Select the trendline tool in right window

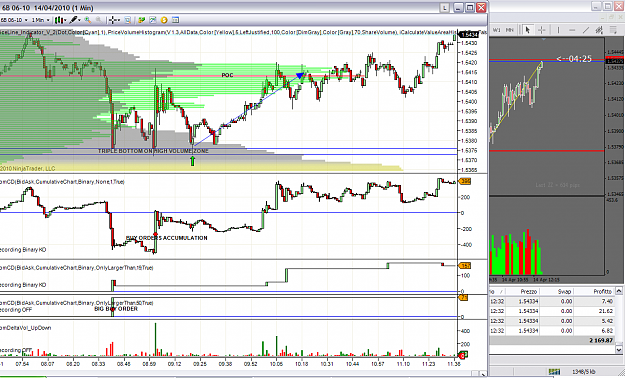[586, 30]
